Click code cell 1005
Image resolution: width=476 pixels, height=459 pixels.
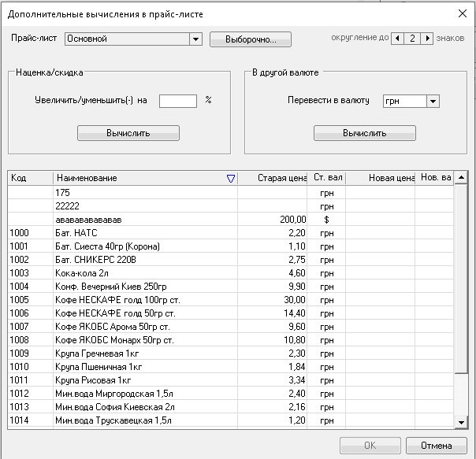(31, 300)
